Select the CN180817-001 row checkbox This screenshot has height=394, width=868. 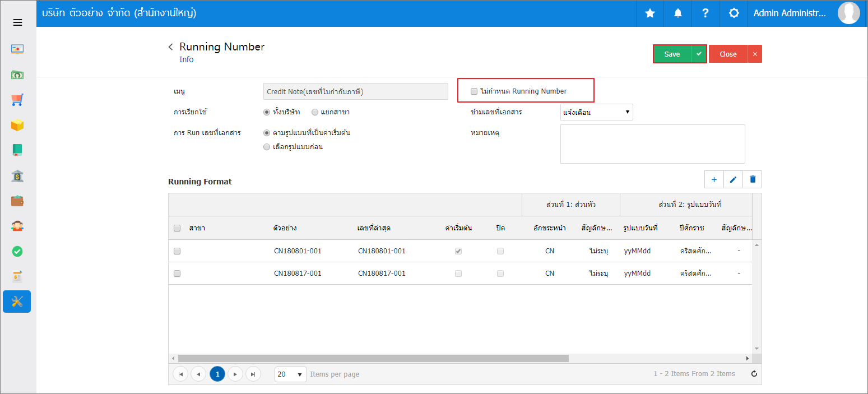tap(177, 274)
